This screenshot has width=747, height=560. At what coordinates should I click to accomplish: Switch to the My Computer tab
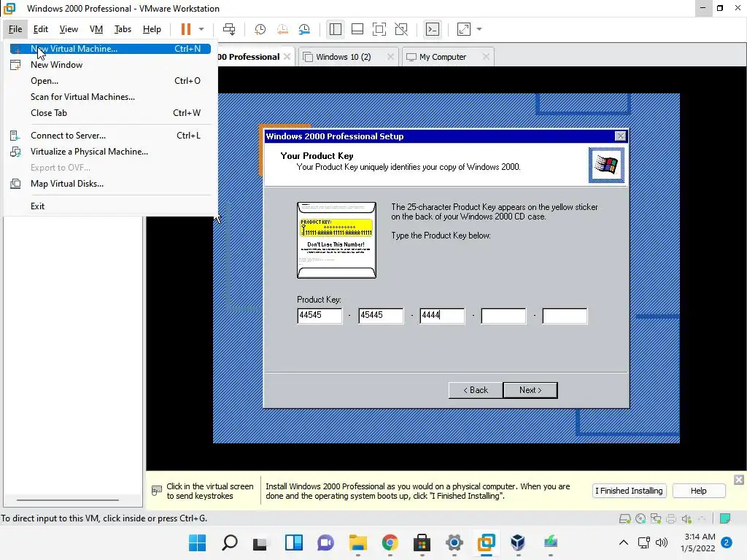coord(443,57)
